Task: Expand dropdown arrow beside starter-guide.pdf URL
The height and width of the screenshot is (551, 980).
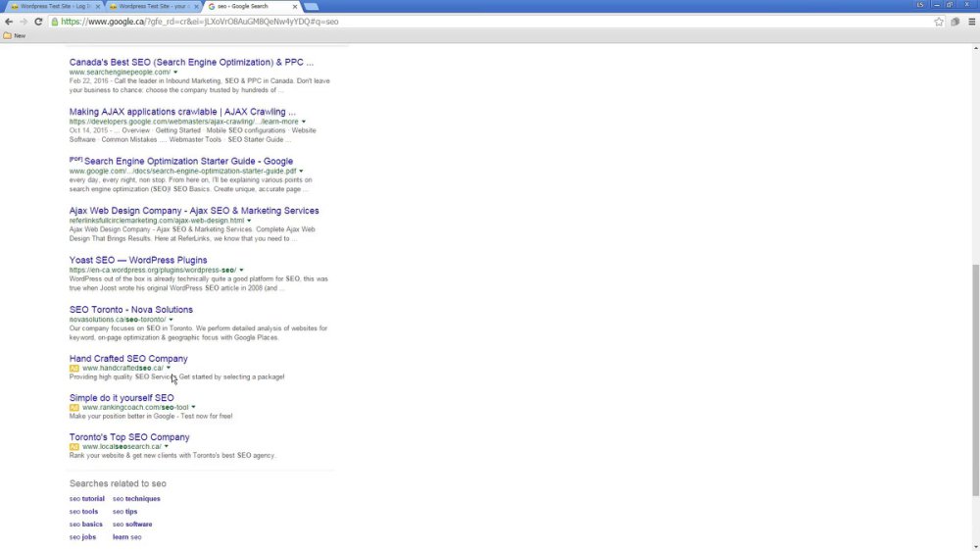Action: point(301,171)
